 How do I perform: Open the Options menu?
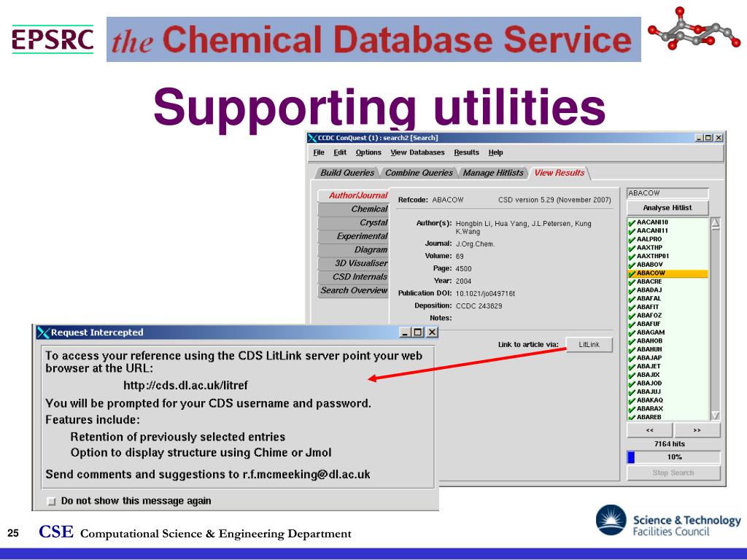click(x=368, y=152)
